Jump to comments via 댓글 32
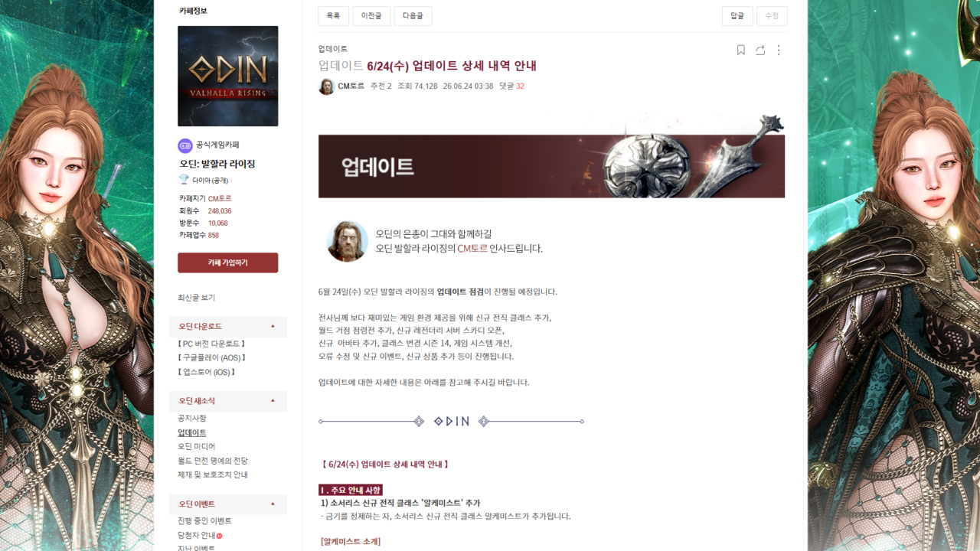The height and width of the screenshot is (551, 980). point(511,86)
